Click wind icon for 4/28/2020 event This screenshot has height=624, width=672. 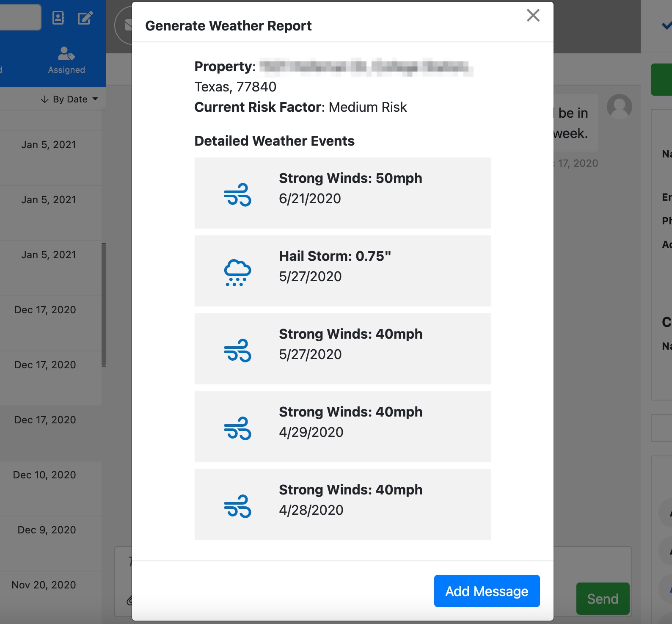point(237,506)
